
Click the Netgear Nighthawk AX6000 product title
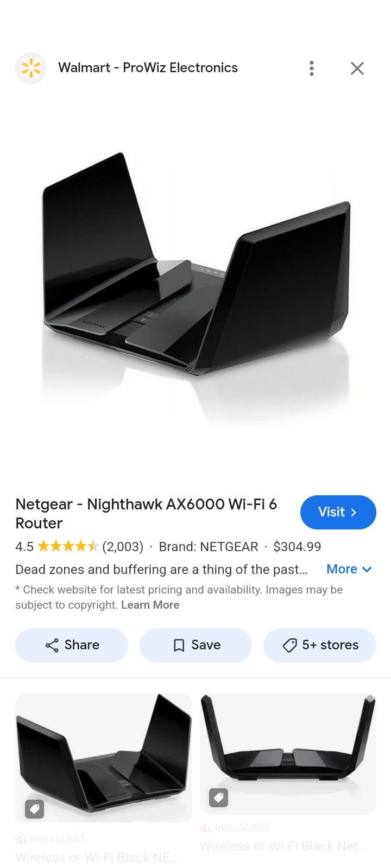coord(146,513)
